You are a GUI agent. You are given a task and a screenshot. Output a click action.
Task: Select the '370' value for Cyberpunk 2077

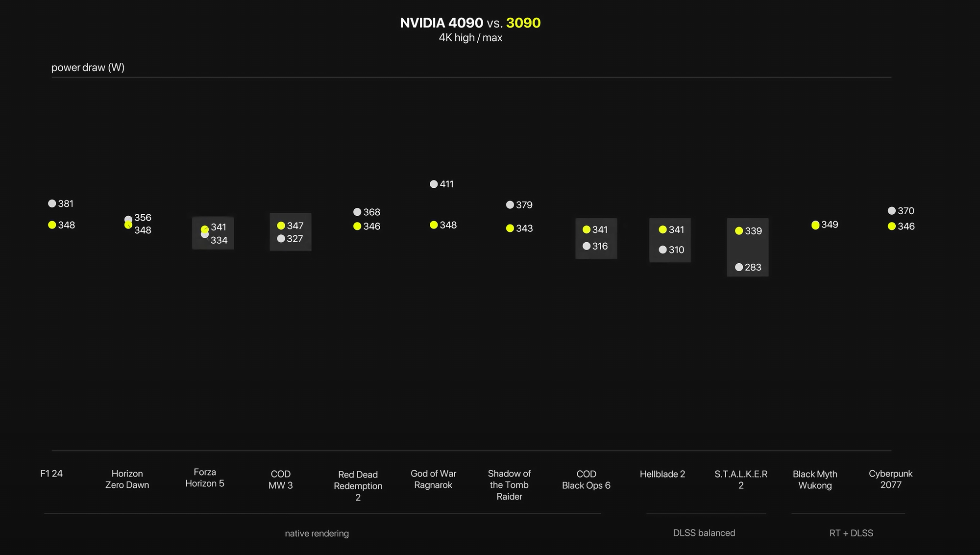pos(906,211)
